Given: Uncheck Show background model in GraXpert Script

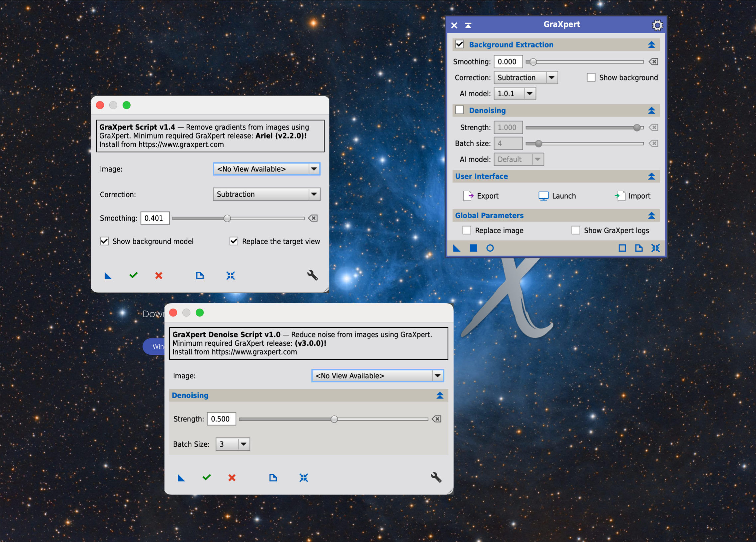Looking at the screenshot, I should click(104, 241).
